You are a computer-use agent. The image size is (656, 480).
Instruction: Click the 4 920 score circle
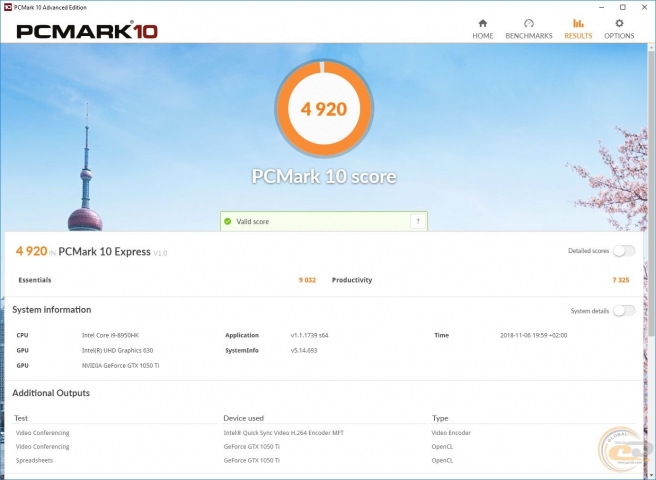click(x=324, y=108)
